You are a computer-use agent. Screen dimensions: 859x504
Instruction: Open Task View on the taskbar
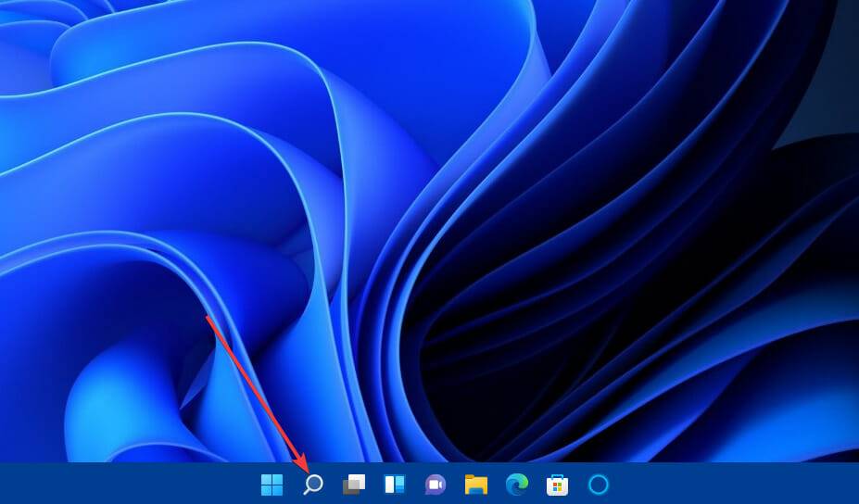point(354,485)
